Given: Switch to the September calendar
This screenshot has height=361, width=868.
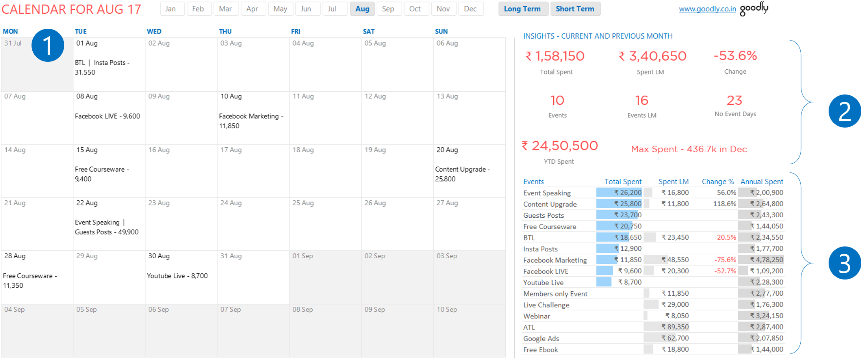Looking at the screenshot, I should pos(389,8).
